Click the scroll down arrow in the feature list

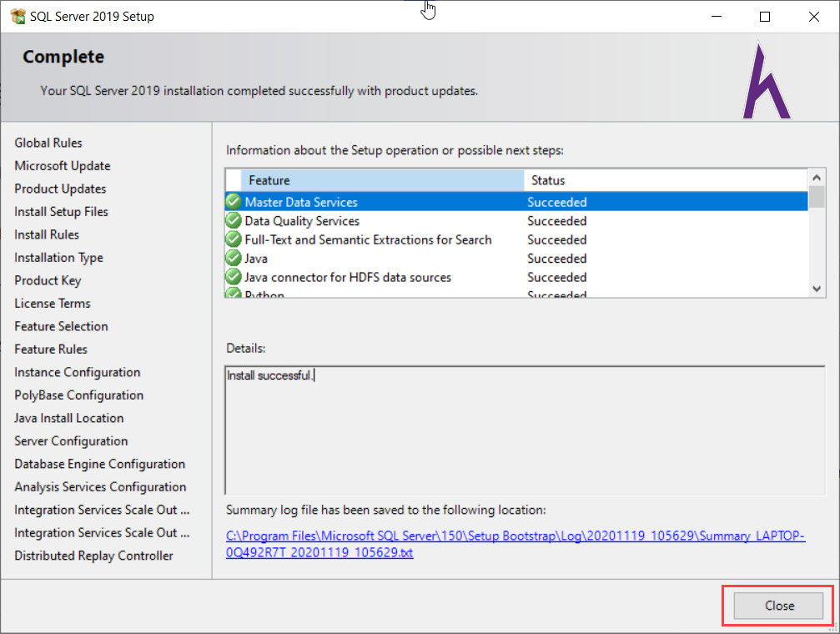(817, 289)
